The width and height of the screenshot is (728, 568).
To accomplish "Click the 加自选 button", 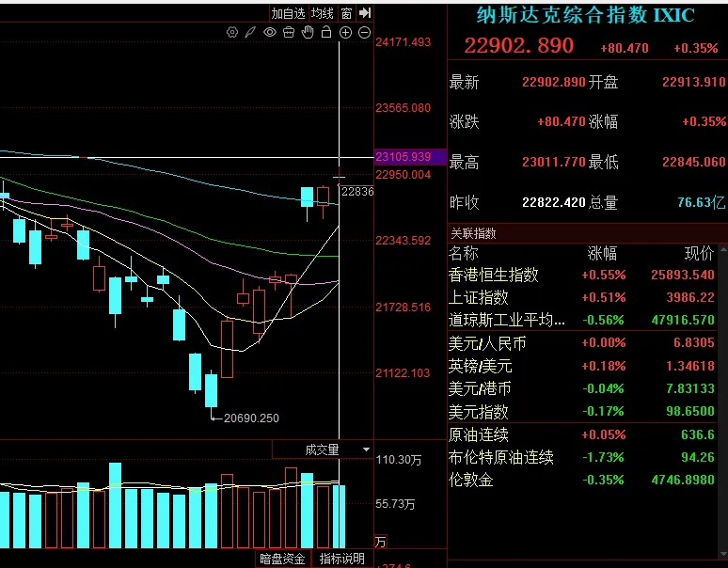I will click(x=289, y=13).
